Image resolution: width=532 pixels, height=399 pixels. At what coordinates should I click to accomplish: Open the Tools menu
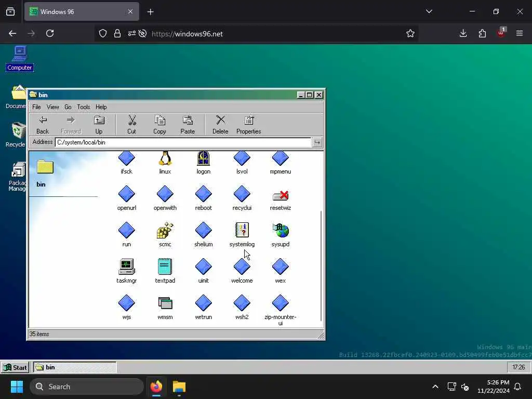point(84,107)
